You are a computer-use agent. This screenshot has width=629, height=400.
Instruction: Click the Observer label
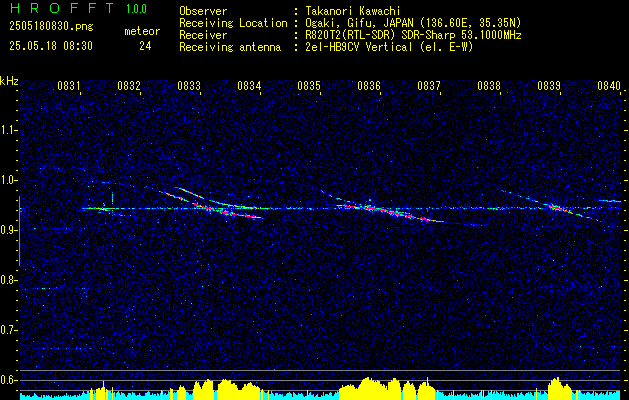203,11
